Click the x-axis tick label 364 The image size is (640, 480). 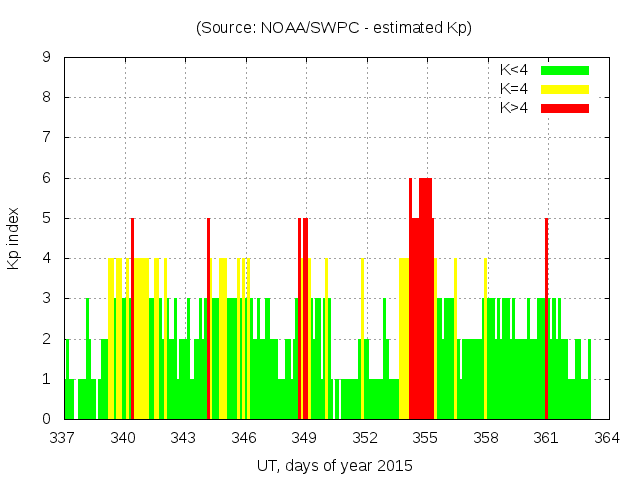(607, 438)
